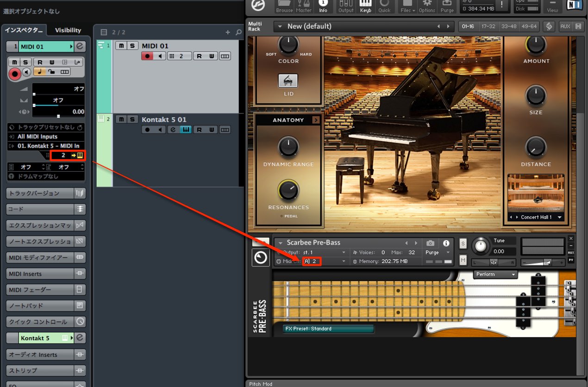Open the Kontakt Browse panel
This screenshot has width=588, height=387.
(284, 6)
